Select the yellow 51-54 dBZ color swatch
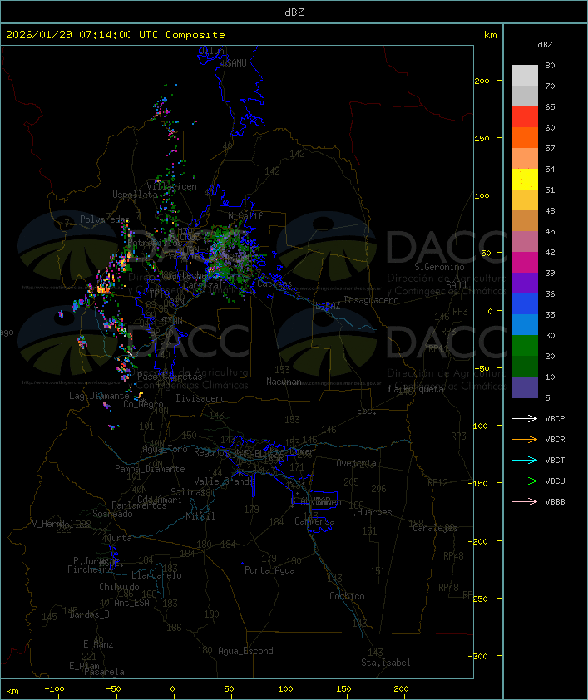This screenshot has height=700, width=588. (525, 180)
